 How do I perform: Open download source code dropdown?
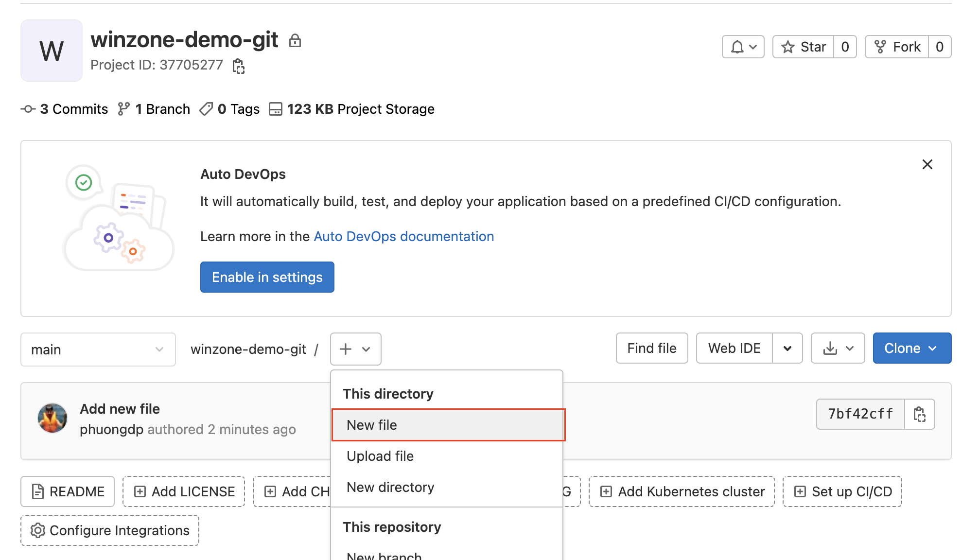[x=838, y=348]
